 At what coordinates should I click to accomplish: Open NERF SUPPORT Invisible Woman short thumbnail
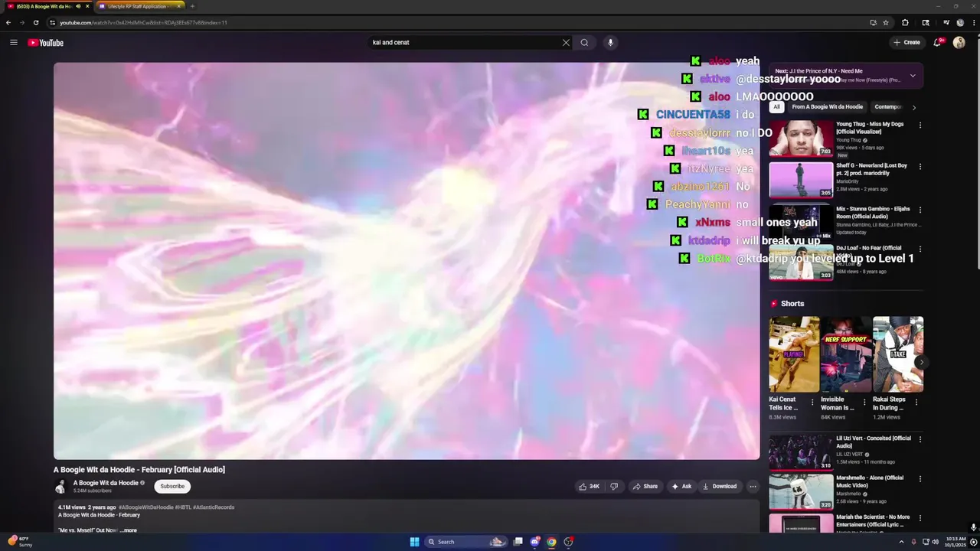click(x=846, y=354)
